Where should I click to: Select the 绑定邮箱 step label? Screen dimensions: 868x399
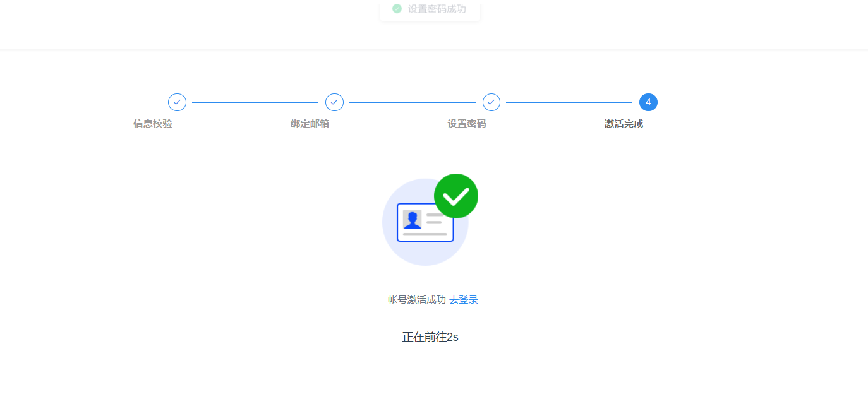[310, 124]
